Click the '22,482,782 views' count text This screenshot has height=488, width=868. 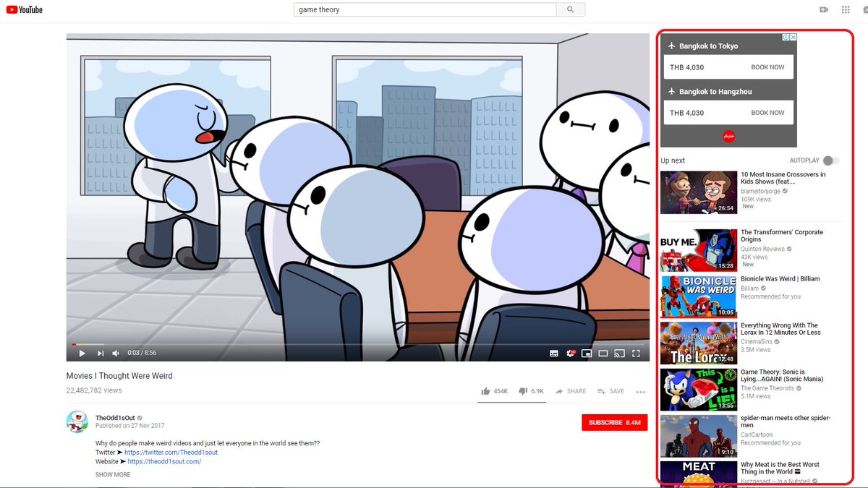(94, 390)
